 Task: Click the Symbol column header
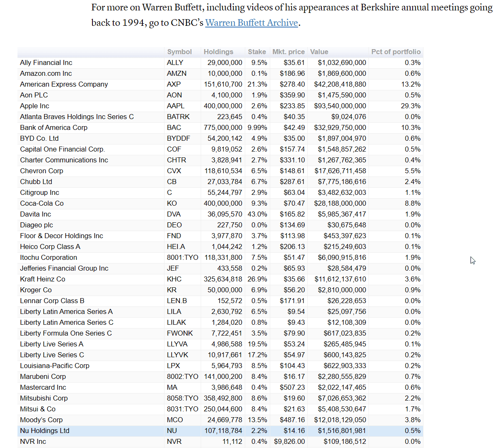(179, 52)
